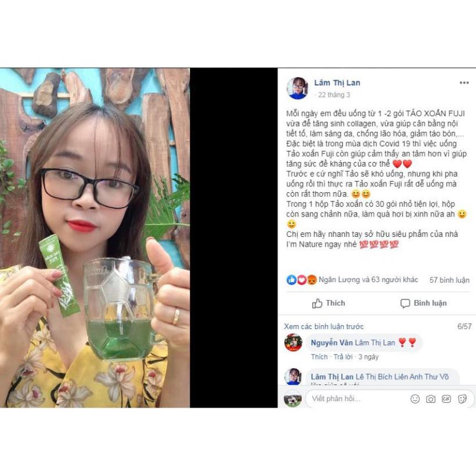This screenshot has height=476, width=476.
Task: Reply to Nguyễn Vân's comment with Trả lời
Action: pos(342,356)
